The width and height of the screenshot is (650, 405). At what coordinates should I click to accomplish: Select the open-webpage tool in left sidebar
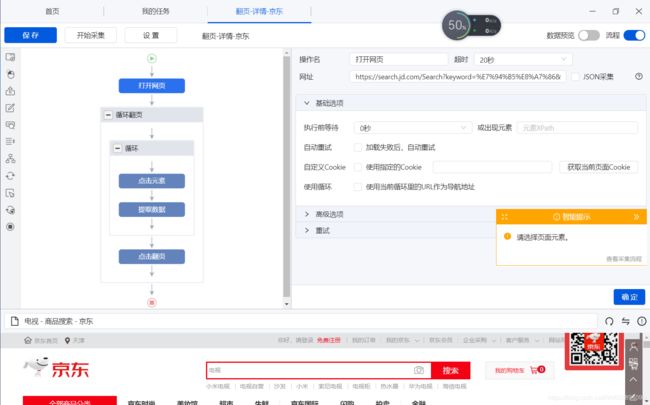(10, 57)
